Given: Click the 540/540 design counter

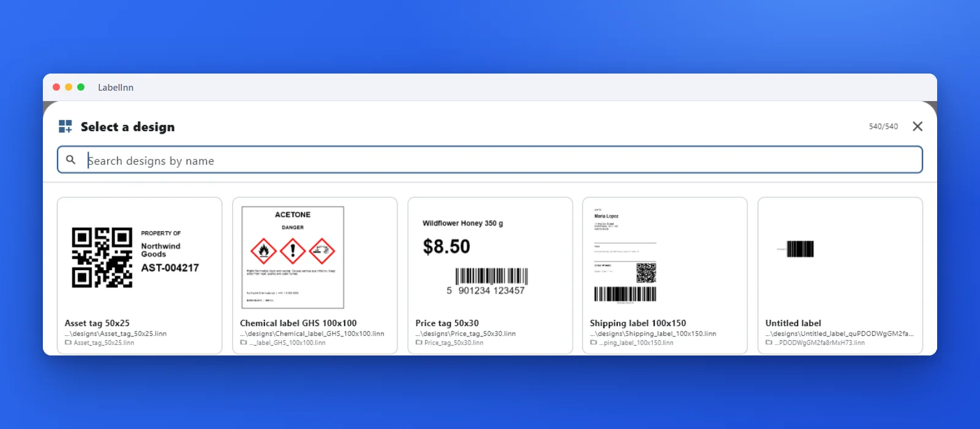Looking at the screenshot, I should [x=883, y=126].
